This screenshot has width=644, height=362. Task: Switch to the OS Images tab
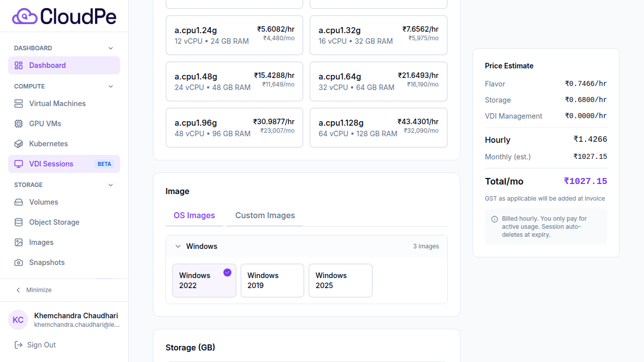pyautogui.click(x=194, y=216)
